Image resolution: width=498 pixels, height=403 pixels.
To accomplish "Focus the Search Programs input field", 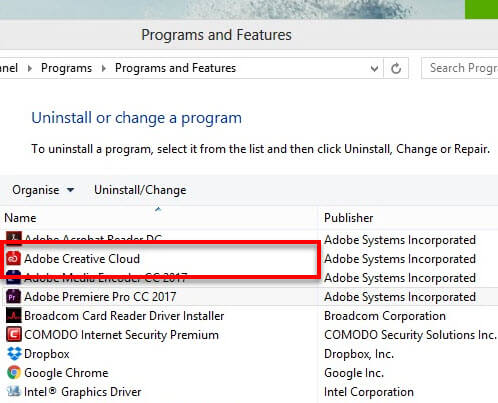I will tap(460, 68).
